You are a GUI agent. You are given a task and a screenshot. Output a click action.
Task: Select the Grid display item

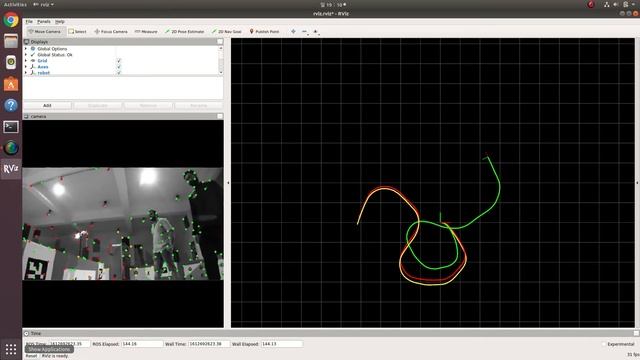point(42,61)
